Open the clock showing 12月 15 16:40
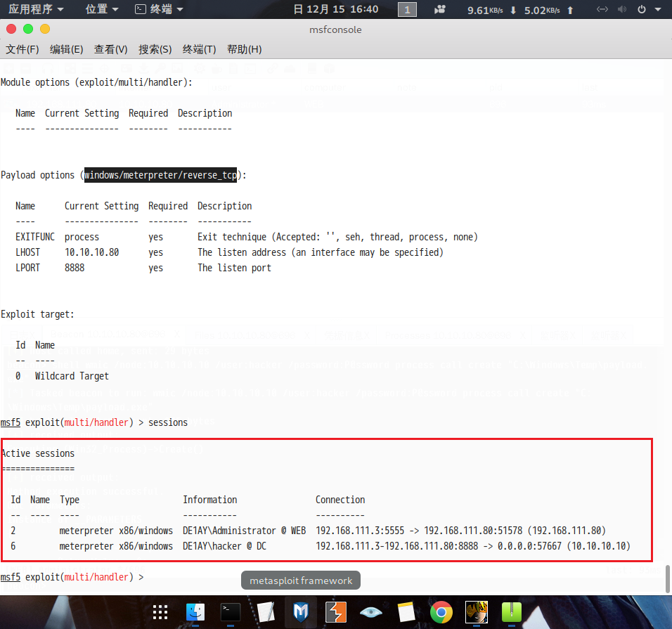This screenshot has width=672, height=629. point(336,9)
